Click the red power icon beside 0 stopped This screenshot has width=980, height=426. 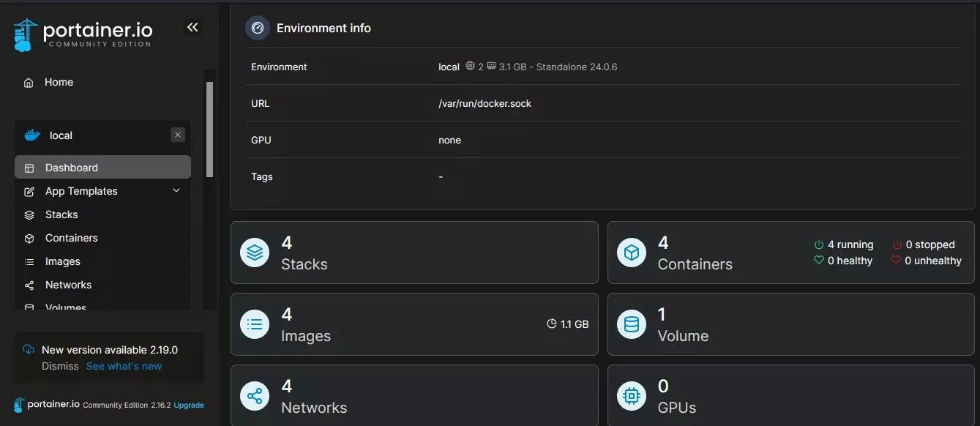click(x=897, y=244)
